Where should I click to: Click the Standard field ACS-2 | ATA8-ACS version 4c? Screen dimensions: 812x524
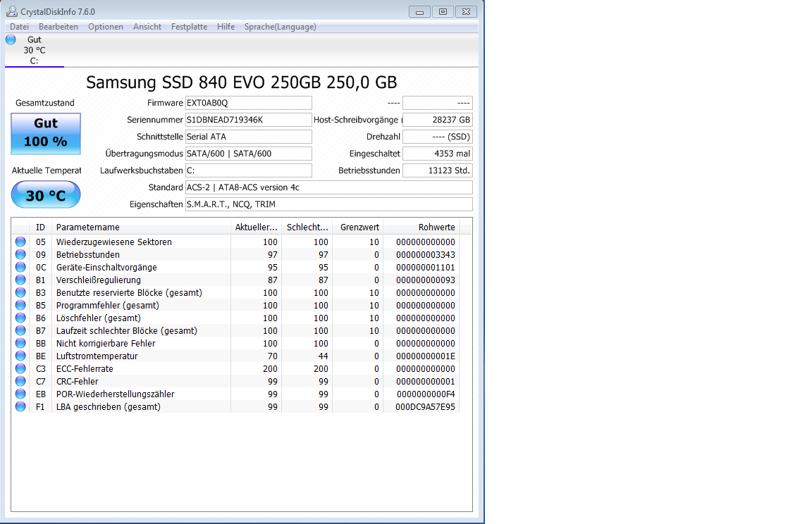(329, 187)
